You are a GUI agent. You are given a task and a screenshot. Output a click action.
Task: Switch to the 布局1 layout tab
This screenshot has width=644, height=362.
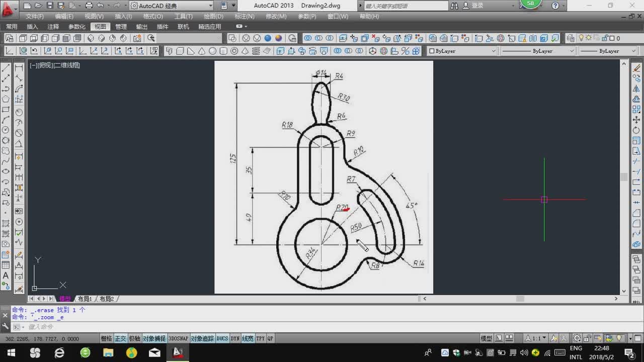(84, 299)
